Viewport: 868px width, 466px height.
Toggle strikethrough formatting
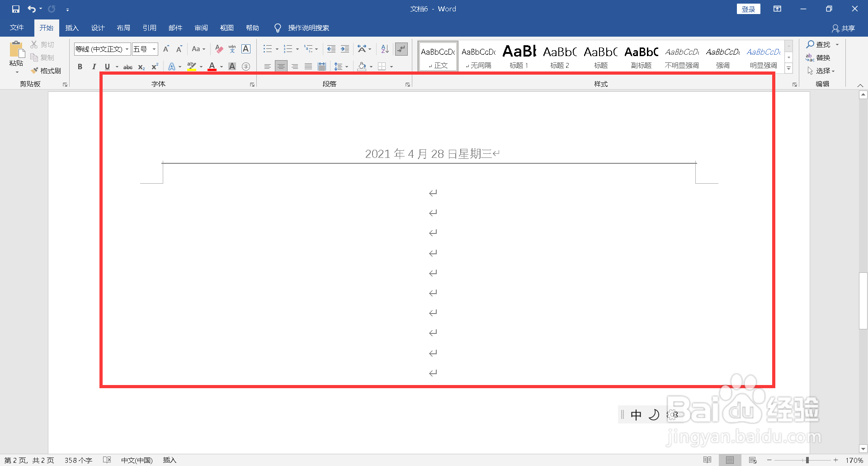coord(128,67)
